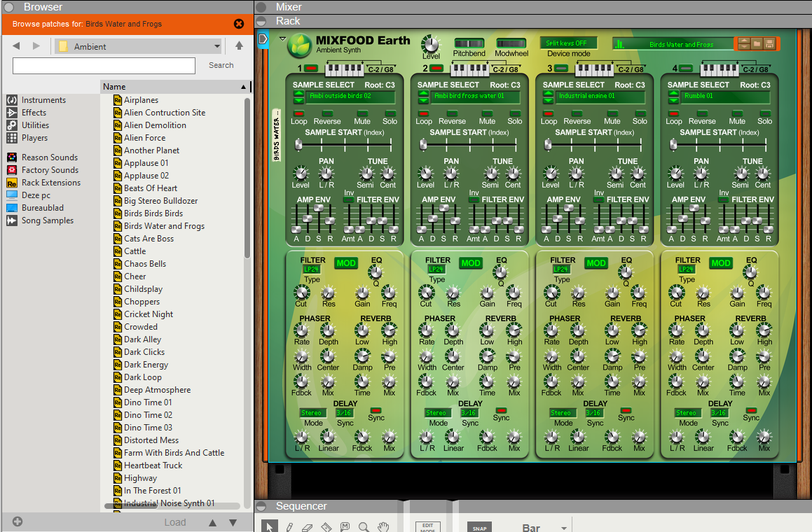The height and width of the screenshot is (532, 812).
Task: Select patch Birds Water and Frogs
Action: click(164, 226)
